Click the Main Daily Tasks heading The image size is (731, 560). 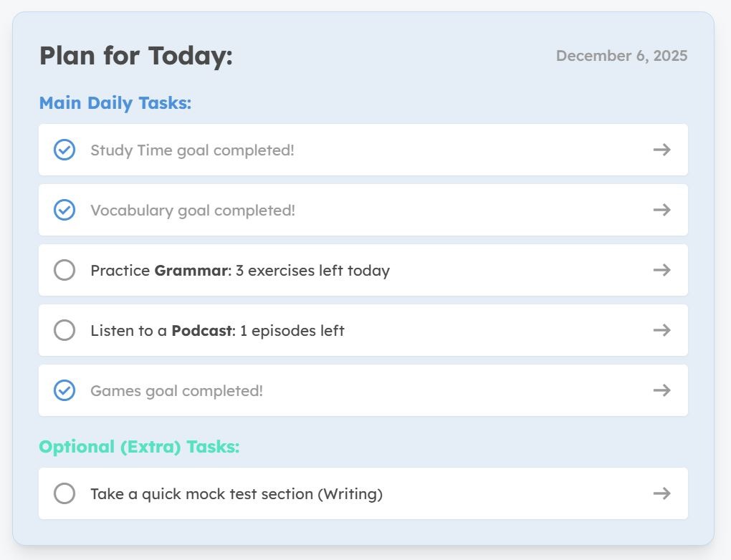115,102
